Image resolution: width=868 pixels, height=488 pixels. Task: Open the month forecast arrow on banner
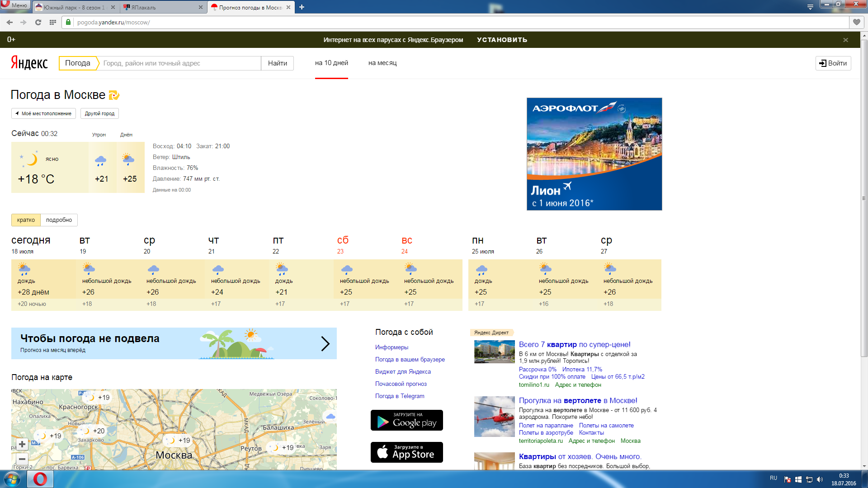point(325,344)
